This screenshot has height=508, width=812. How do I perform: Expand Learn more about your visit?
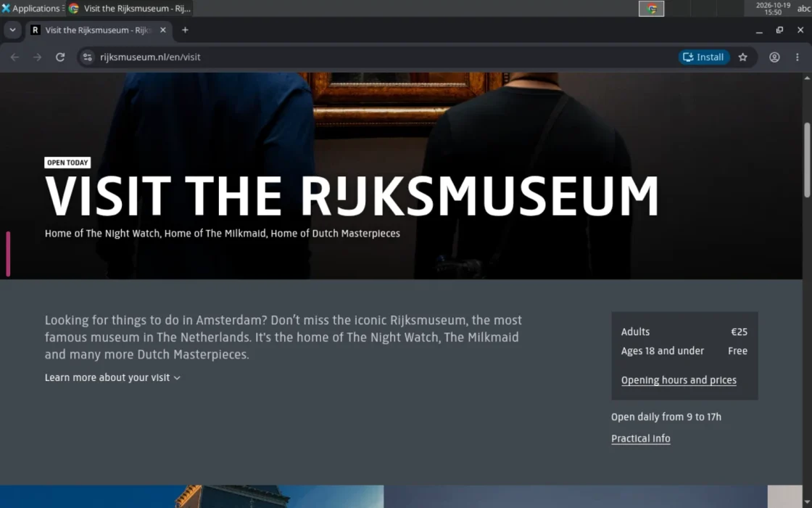(112, 378)
